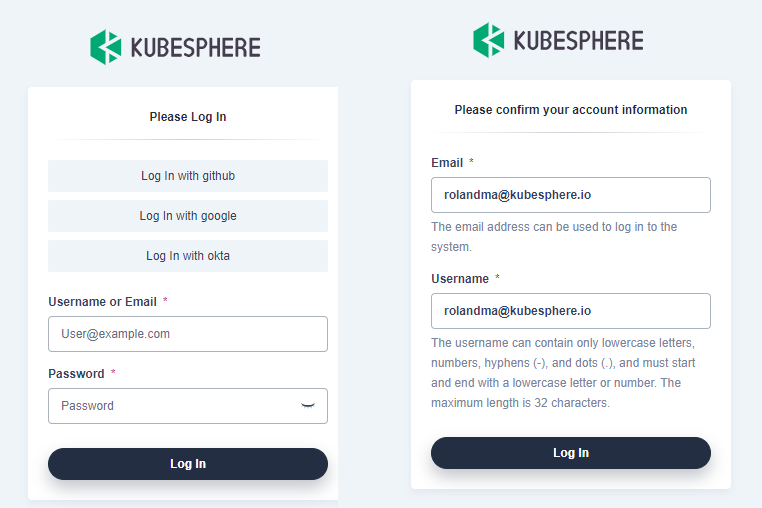Click the 'Password' field label
Viewport: 762px width, 508px height.
click(76, 374)
